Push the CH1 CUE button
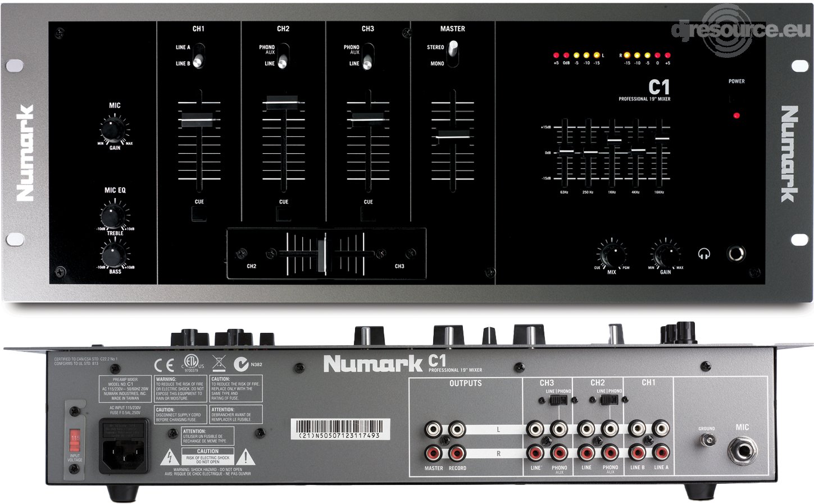814x504 pixels. (x=199, y=213)
